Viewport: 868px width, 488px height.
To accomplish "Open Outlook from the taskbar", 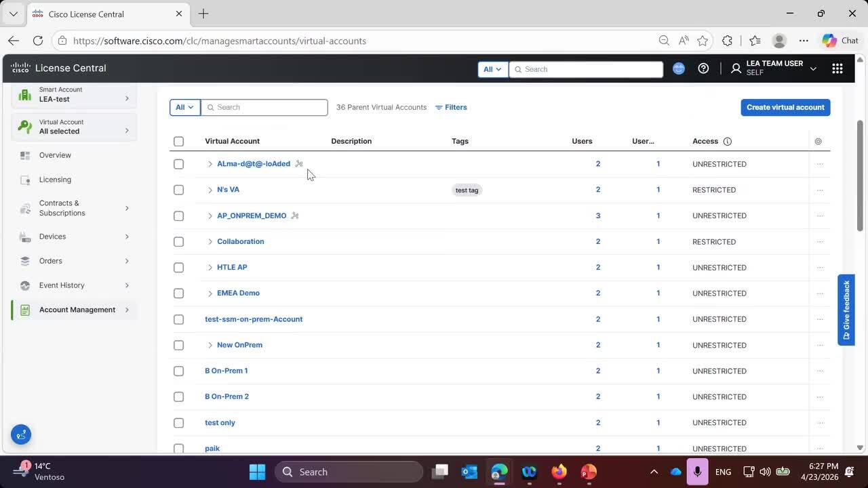I will click(x=469, y=472).
